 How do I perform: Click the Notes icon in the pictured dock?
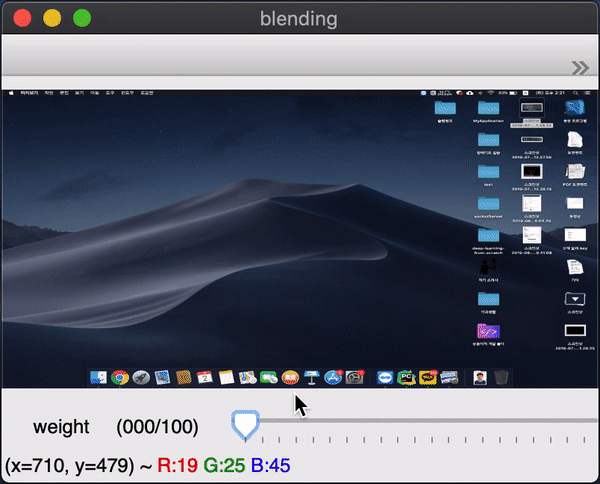click(226, 378)
